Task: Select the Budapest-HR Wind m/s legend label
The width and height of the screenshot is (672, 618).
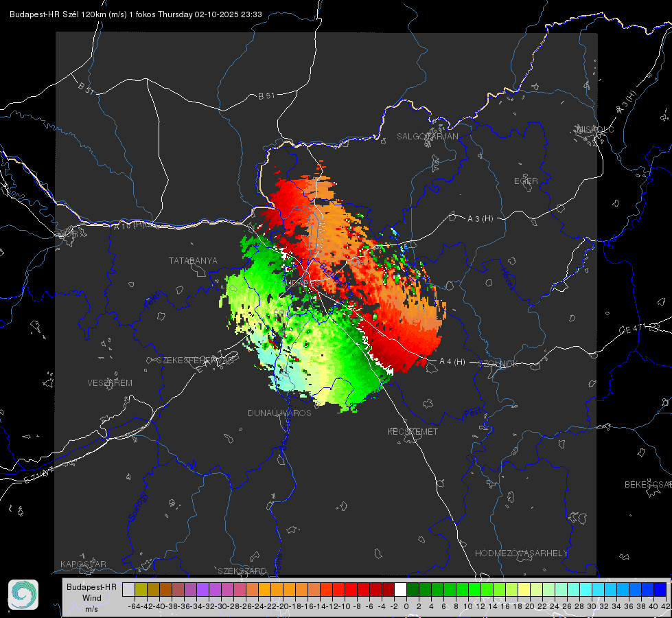Action: pos(92,598)
